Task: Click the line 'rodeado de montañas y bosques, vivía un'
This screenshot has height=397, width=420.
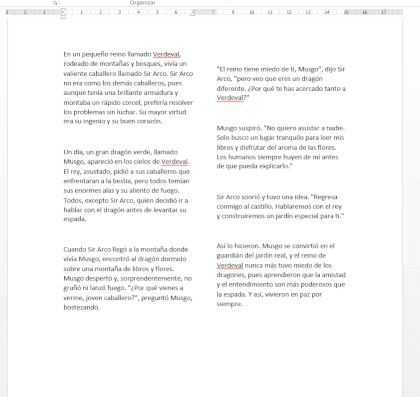Action: click(125, 64)
